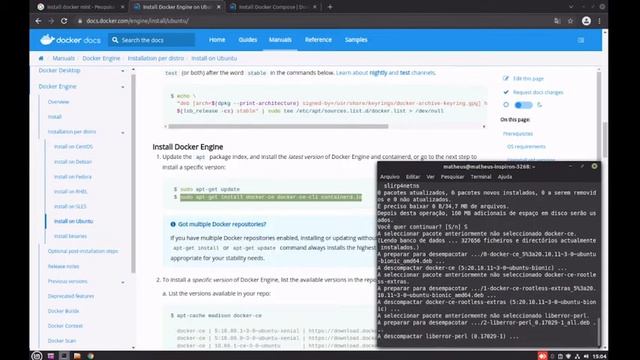Open the header menu icon at far right

point(581,40)
